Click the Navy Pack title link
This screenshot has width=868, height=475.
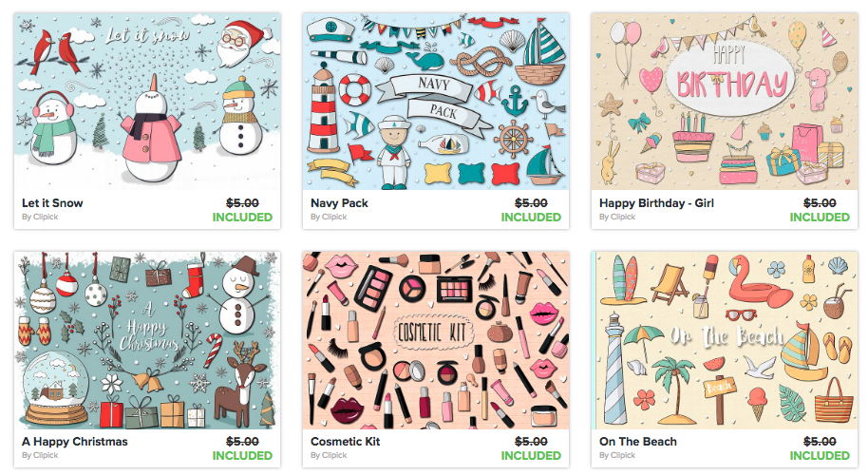tap(339, 203)
